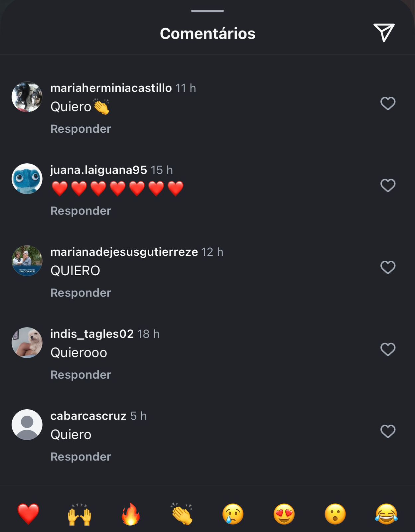This screenshot has width=415, height=532.
Task: Reply to cabarcascruz's comment
Action: [81, 457]
